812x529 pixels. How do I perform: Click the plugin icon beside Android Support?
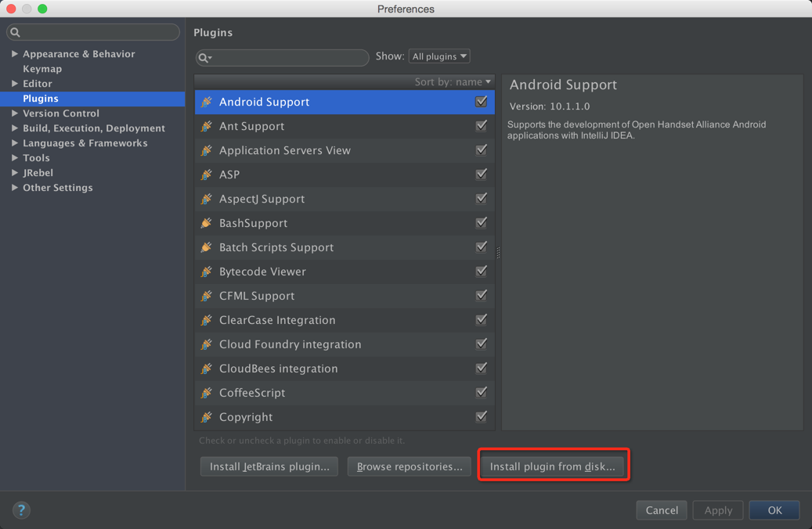pyautogui.click(x=207, y=102)
